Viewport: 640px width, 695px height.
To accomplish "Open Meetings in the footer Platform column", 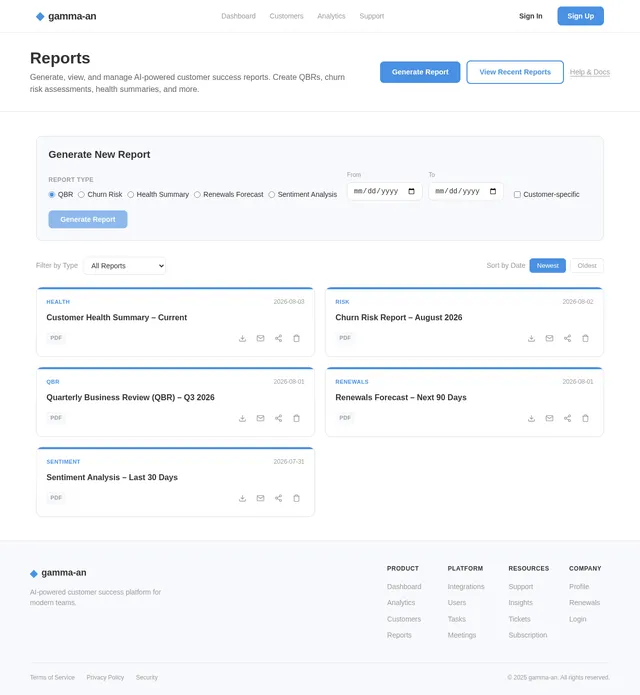I will pyautogui.click(x=461, y=635).
